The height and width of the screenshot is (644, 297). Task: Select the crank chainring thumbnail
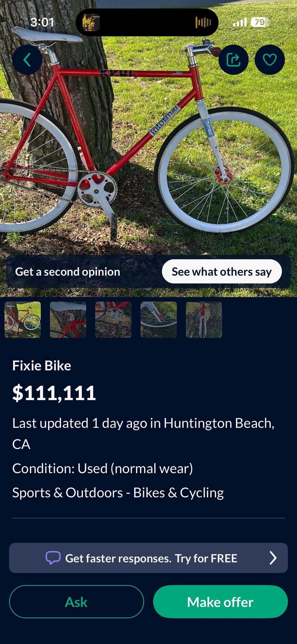[x=113, y=320]
